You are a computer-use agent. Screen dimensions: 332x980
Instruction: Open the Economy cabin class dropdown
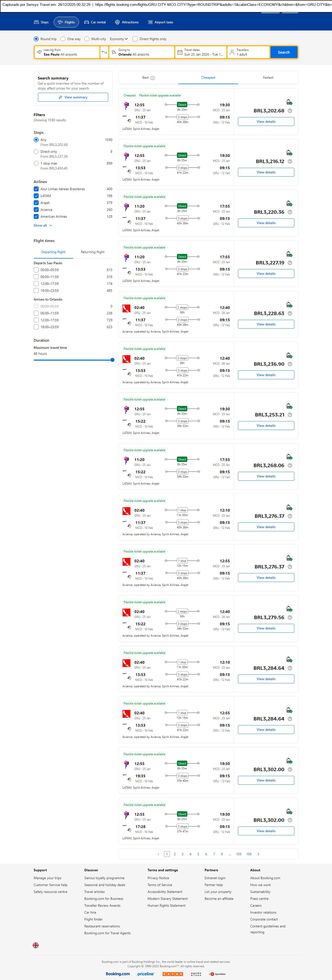pos(119,39)
